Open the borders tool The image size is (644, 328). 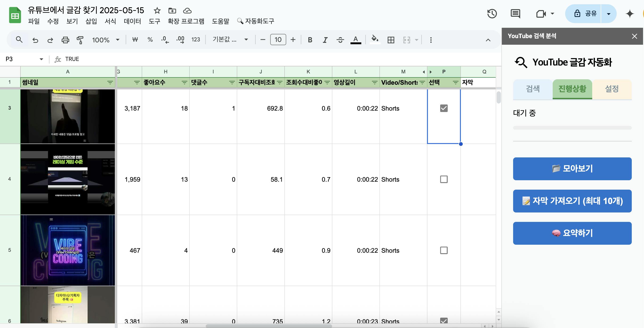(x=391, y=40)
